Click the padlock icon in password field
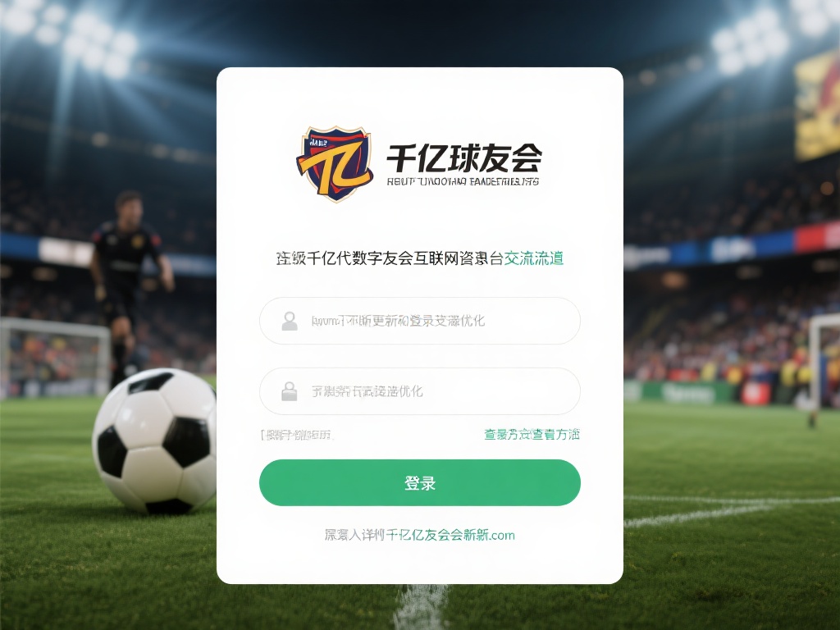Image resolution: width=840 pixels, height=630 pixels. point(290,391)
